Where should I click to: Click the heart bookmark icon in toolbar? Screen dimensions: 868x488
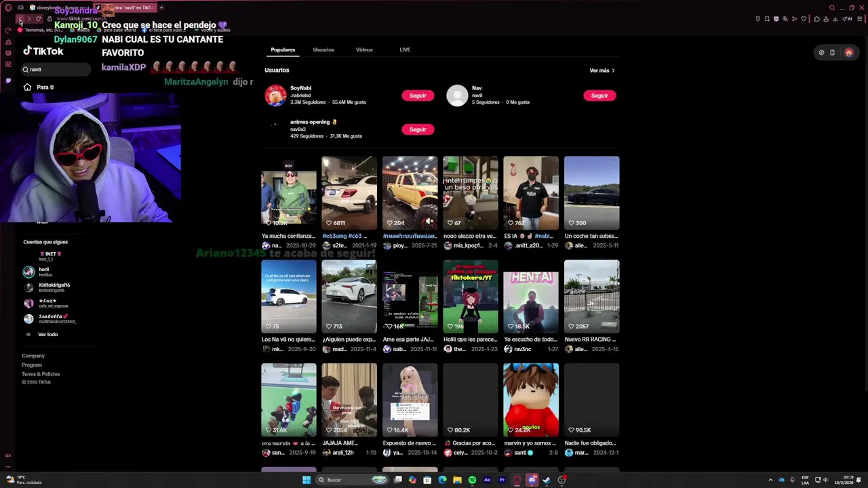pos(804,19)
